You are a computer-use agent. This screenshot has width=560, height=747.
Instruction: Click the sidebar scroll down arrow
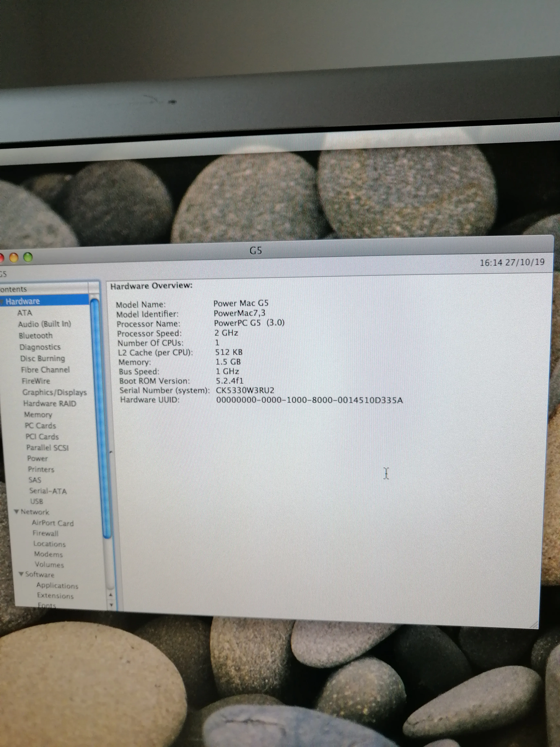pyautogui.click(x=111, y=605)
